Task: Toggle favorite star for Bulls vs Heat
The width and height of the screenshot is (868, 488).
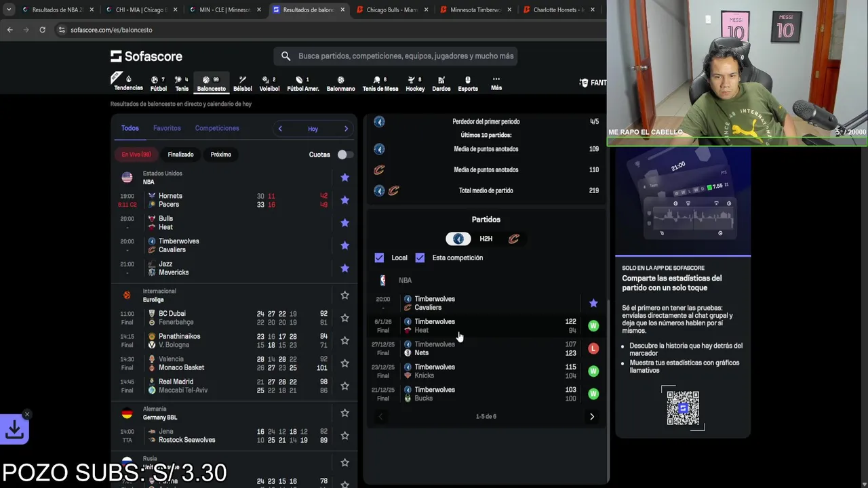Action: (x=344, y=223)
